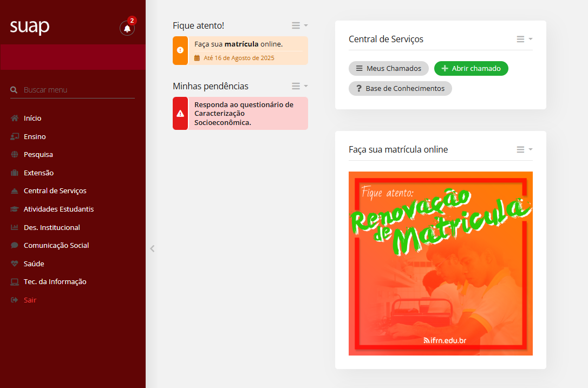Expand the Faça sua matrícula online options caret
The height and width of the screenshot is (388, 588).
click(x=531, y=149)
